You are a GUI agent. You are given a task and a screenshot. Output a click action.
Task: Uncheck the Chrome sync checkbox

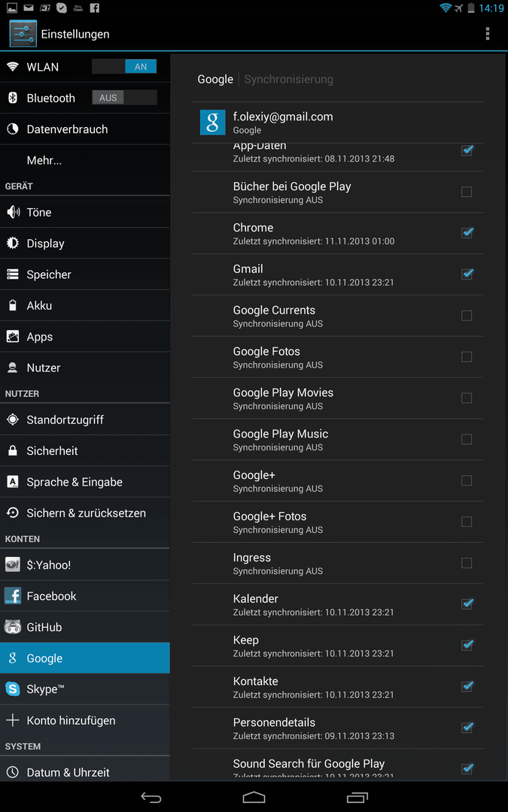point(467,233)
